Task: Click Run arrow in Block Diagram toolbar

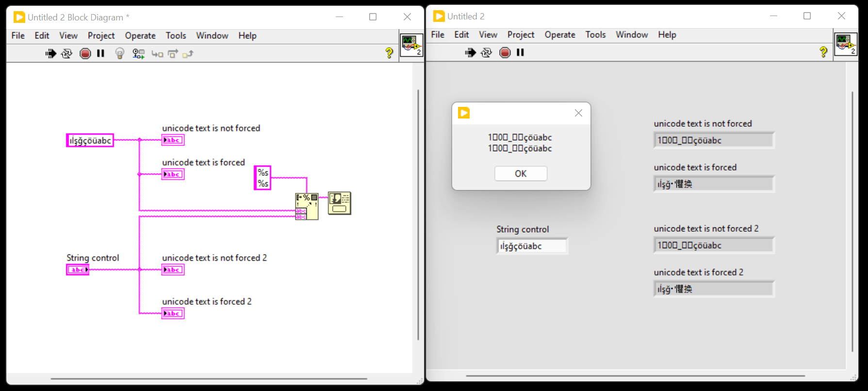Action: (x=50, y=53)
